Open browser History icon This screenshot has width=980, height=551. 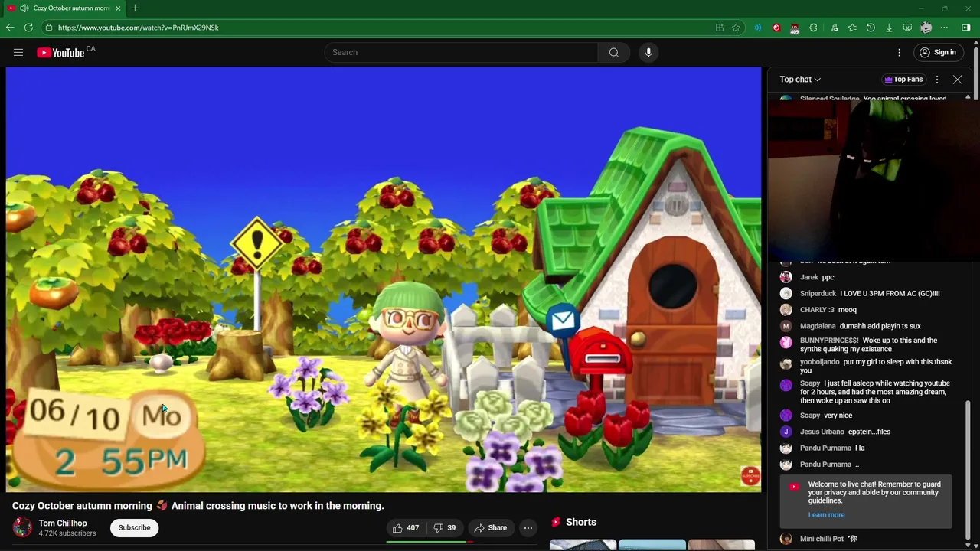871,28
